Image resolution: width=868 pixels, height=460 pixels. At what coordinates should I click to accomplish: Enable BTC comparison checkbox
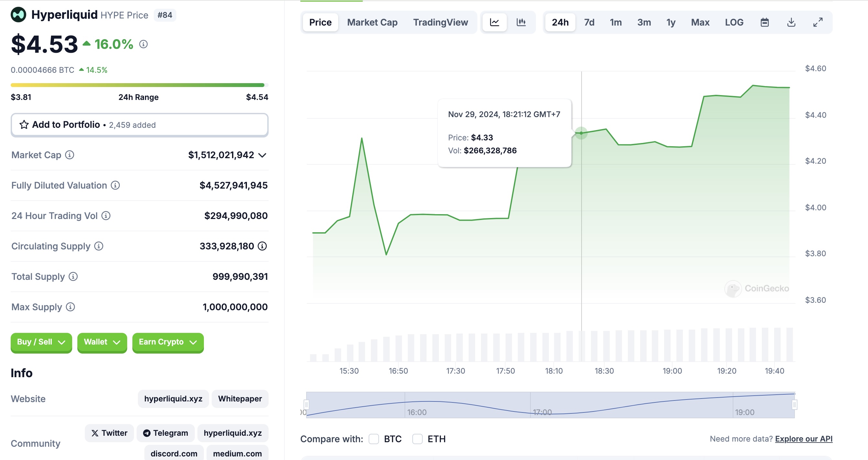(374, 439)
